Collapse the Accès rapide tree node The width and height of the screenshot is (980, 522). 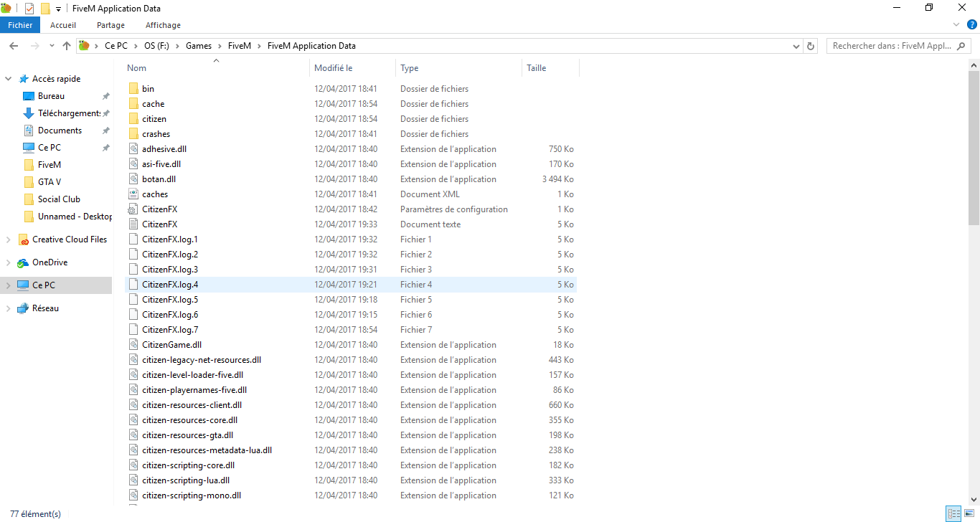point(9,79)
